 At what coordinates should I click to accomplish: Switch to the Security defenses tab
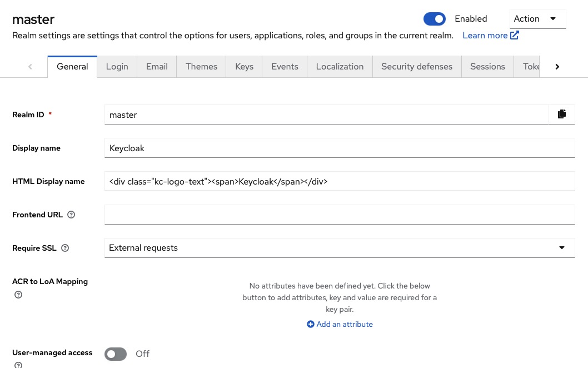coord(417,66)
